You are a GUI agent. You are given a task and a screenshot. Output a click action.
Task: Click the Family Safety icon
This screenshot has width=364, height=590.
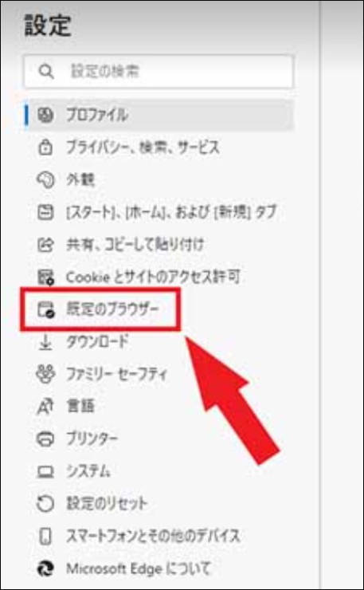coord(45,374)
